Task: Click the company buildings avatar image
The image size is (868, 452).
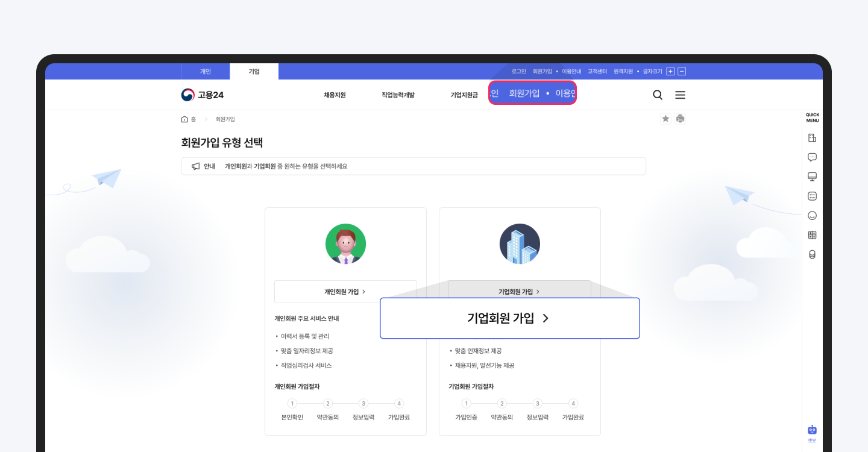Action: click(x=520, y=244)
